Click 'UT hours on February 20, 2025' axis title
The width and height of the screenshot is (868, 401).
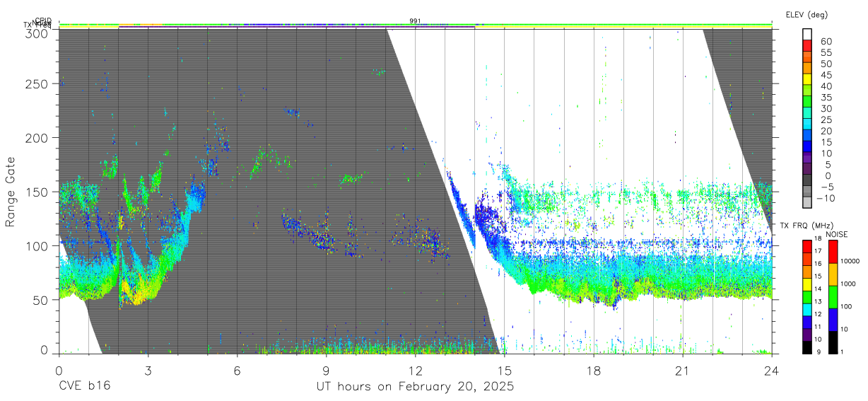[x=414, y=386]
